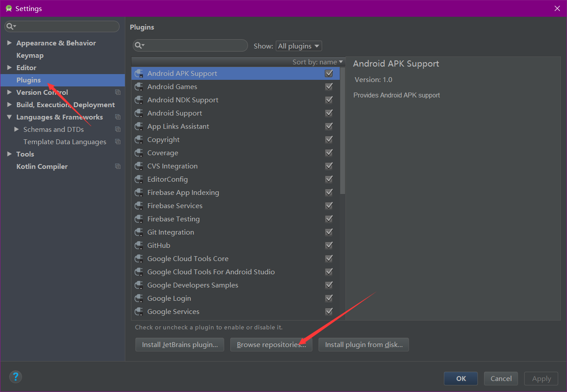This screenshot has width=567, height=392.
Task: Toggle the Android NDK Support checkbox
Action: (x=329, y=100)
